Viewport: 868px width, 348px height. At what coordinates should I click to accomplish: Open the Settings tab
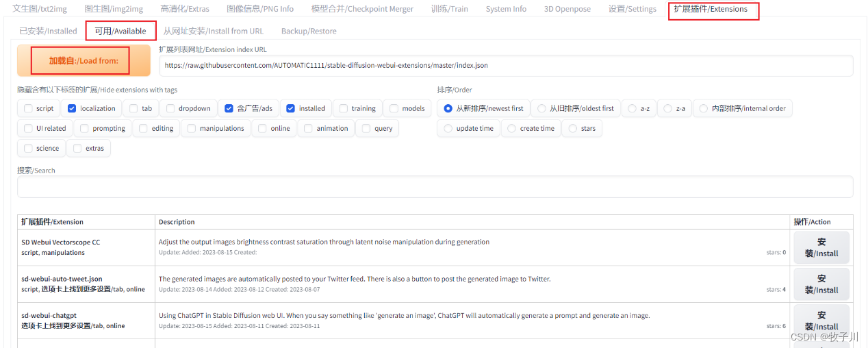632,9
